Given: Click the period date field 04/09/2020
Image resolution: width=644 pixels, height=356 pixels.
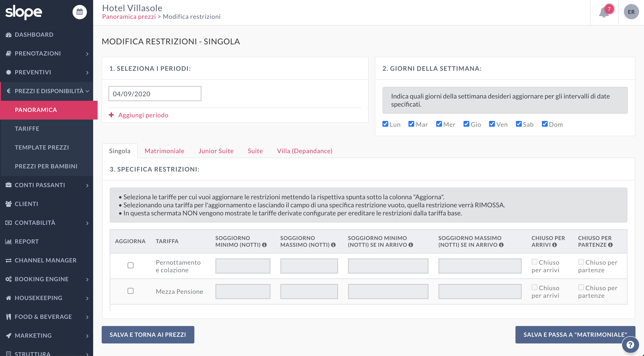Looking at the screenshot, I should coord(155,94).
